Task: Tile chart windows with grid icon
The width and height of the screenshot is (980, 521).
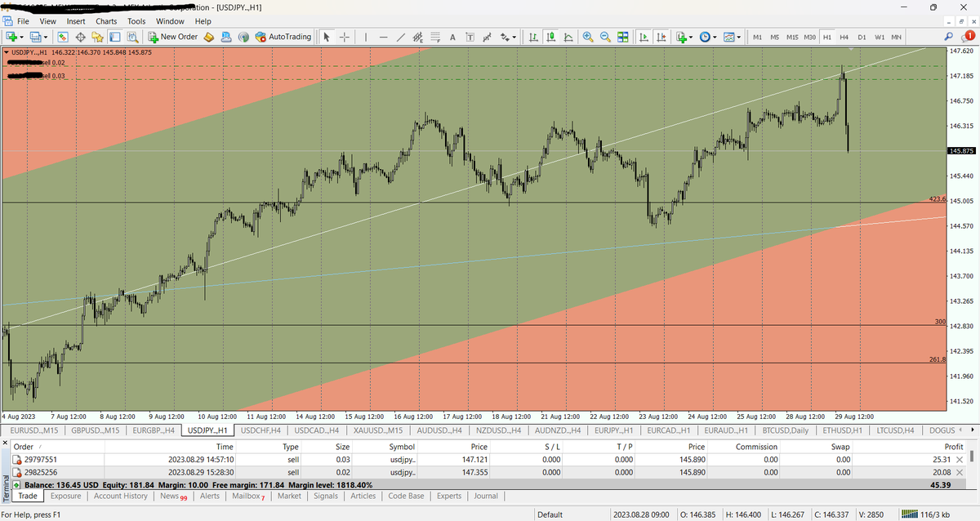Action: tap(623, 37)
